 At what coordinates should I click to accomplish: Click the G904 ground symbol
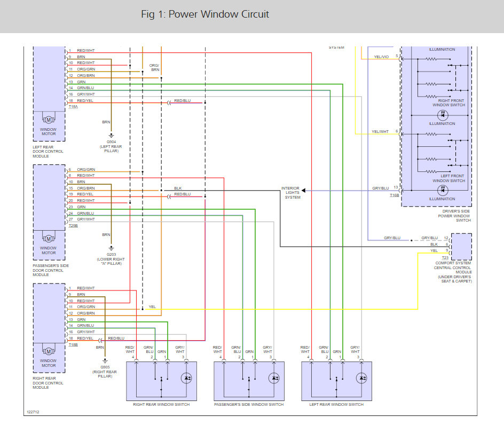111,136
